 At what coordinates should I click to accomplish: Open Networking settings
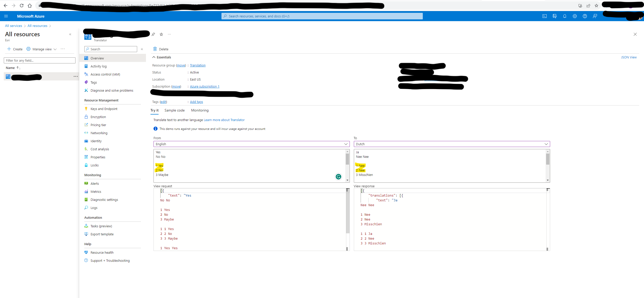tap(99, 133)
